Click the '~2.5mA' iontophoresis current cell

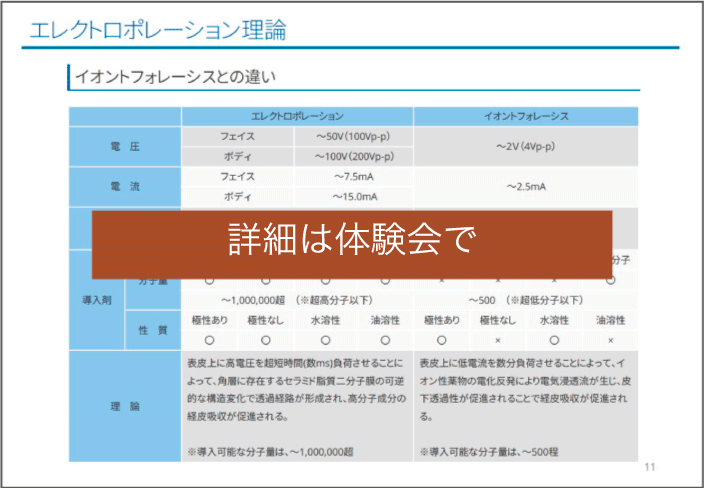(x=526, y=186)
